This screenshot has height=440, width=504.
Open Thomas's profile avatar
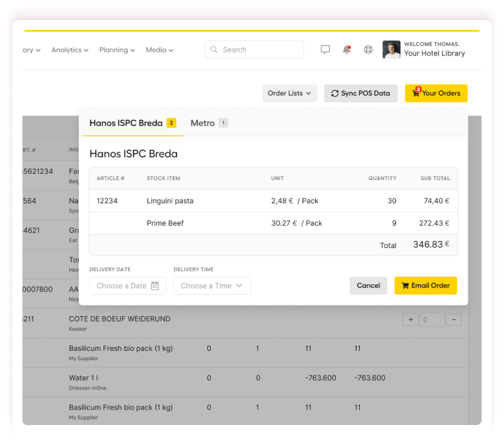tap(391, 49)
